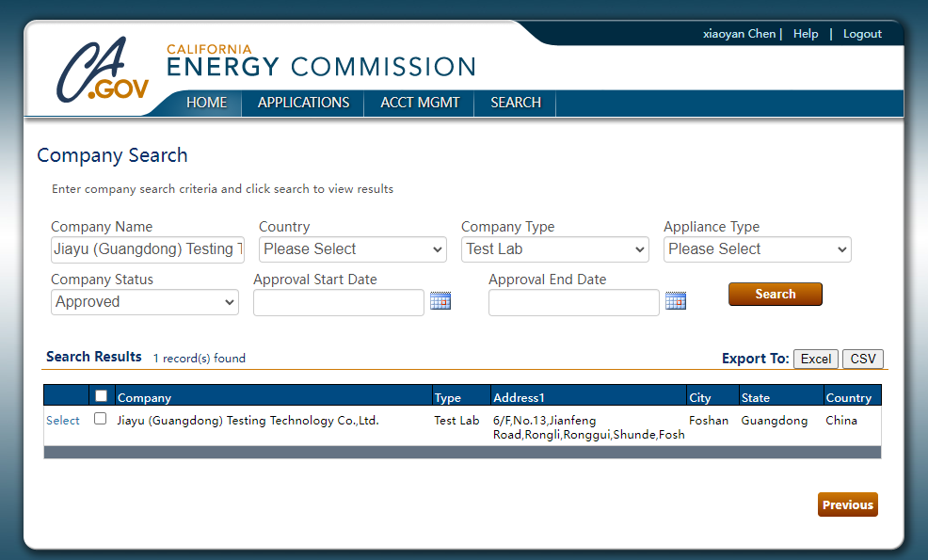The image size is (928, 560).
Task: Export results as CSV
Action: [862, 359]
